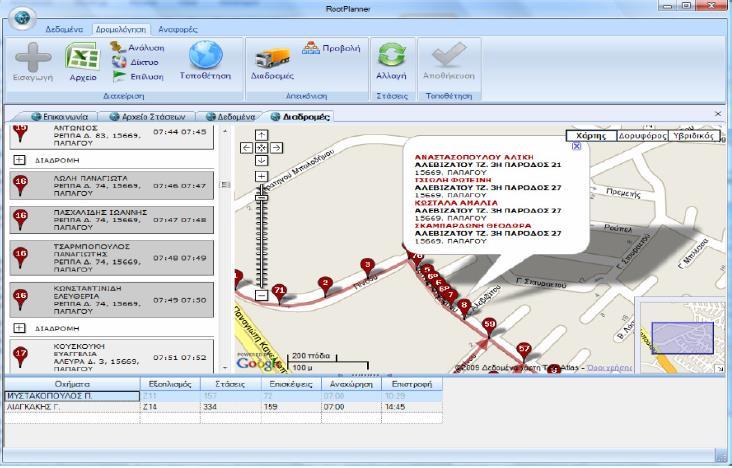The width and height of the screenshot is (732, 468).
Task: Click the ΑΝΤΩΝΙΟΣ stop pin 15
Action: pos(20,133)
